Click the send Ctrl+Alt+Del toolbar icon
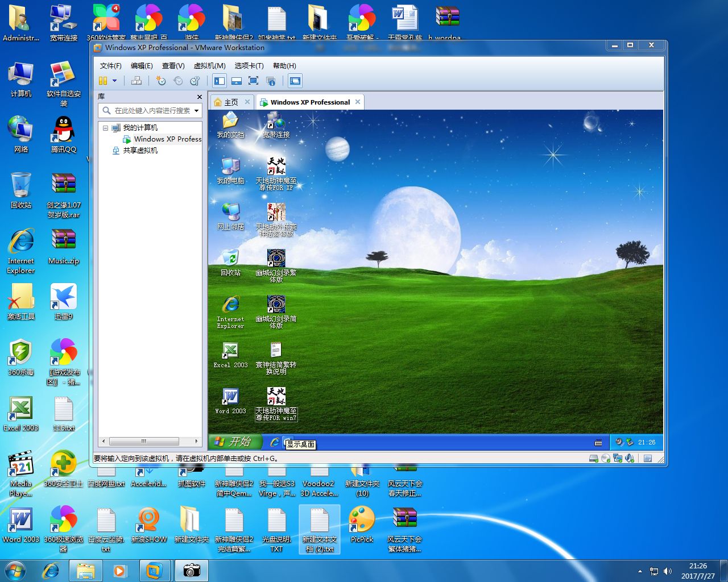 point(136,81)
